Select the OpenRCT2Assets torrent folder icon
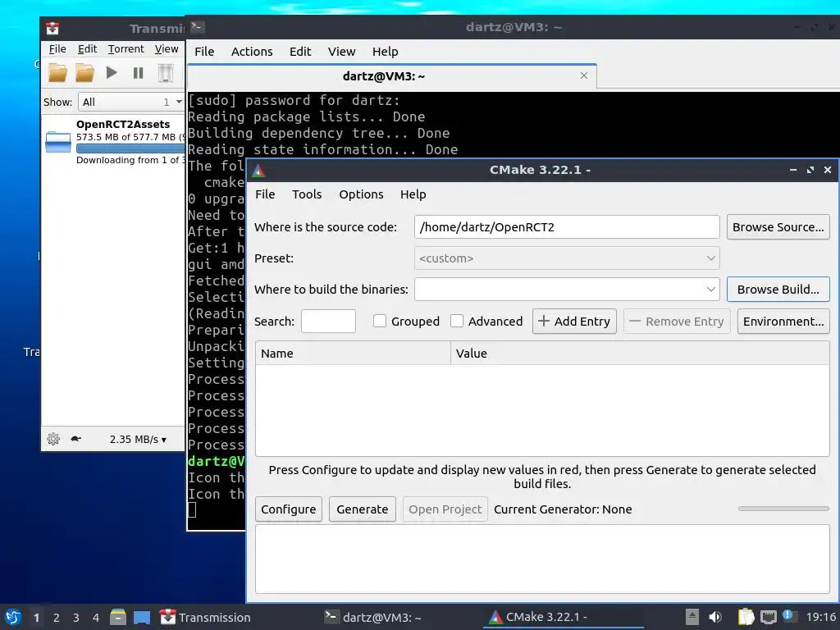Viewport: 840px width, 630px height. tap(58, 142)
